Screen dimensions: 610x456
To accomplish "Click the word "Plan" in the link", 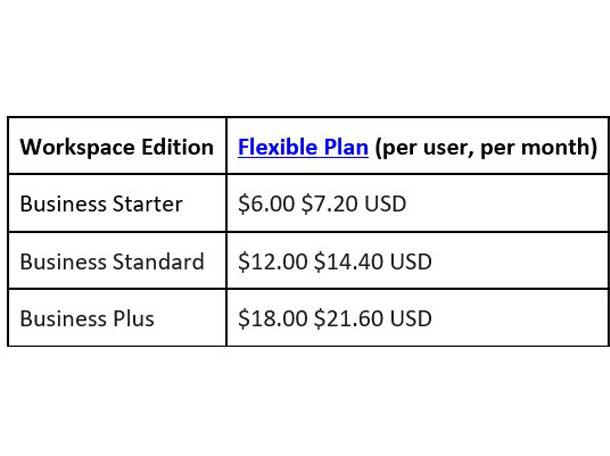I will [346, 148].
